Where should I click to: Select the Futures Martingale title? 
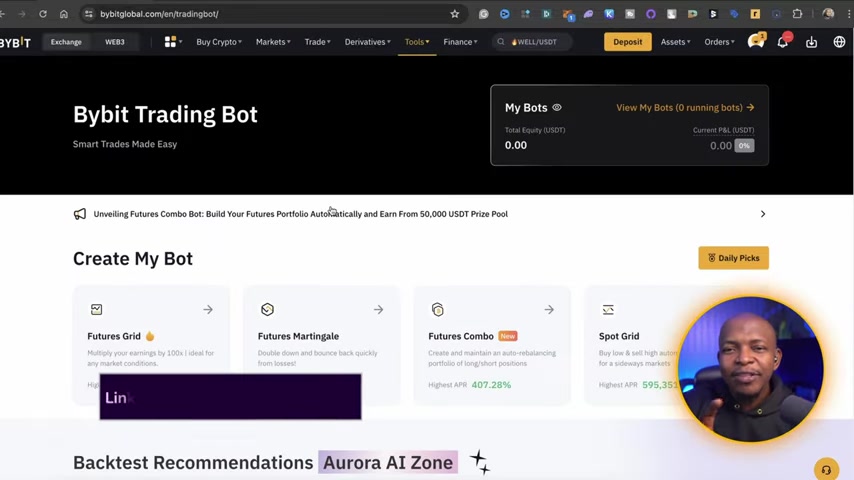(298, 336)
